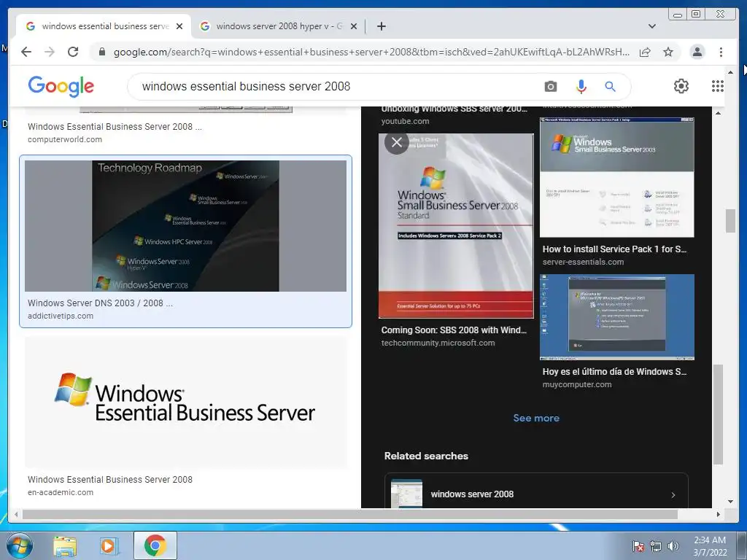Open the computerworld.com source link

coord(65,139)
